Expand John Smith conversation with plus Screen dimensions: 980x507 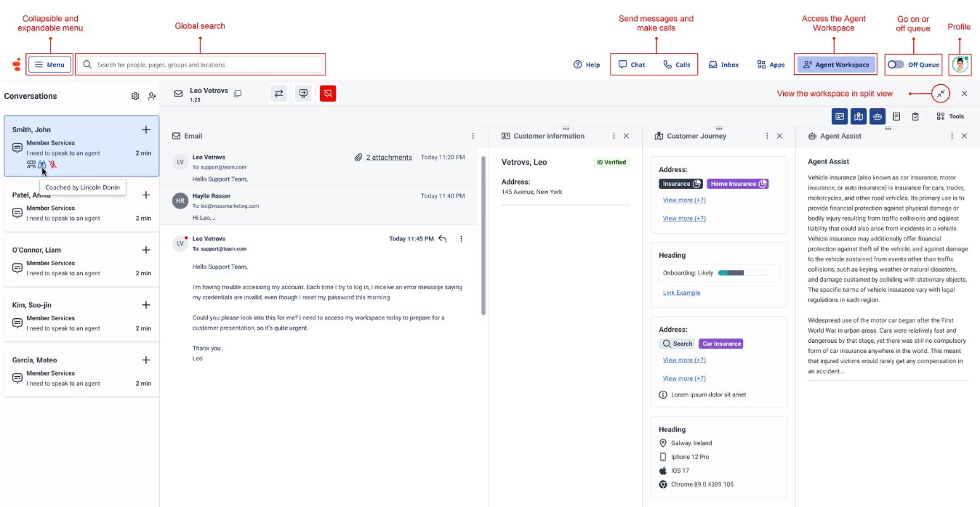pos(146,129)
